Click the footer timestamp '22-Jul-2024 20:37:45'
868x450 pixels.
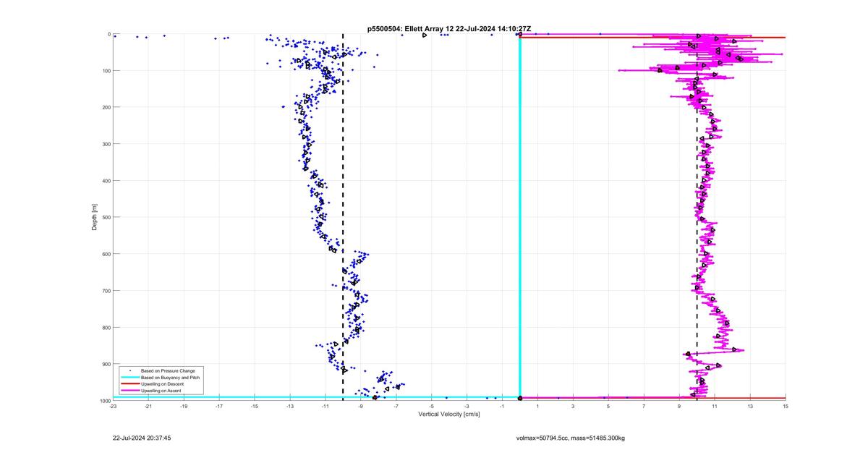[142, 438]
